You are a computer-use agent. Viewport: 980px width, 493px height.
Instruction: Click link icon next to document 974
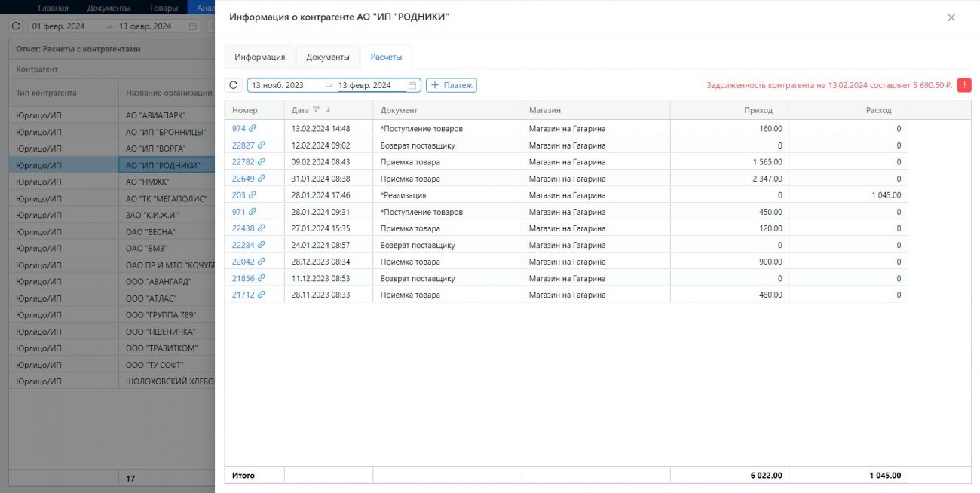click(x=253, y=129)
